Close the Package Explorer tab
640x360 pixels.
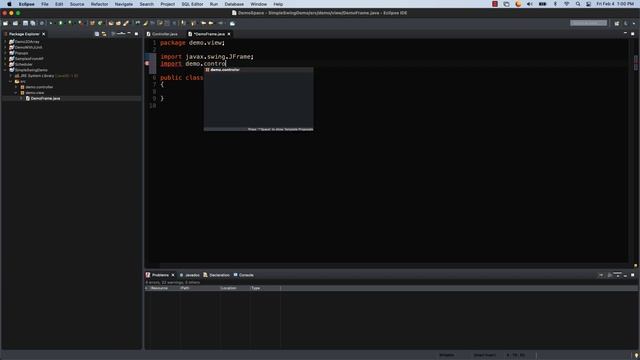coord(44,34)
